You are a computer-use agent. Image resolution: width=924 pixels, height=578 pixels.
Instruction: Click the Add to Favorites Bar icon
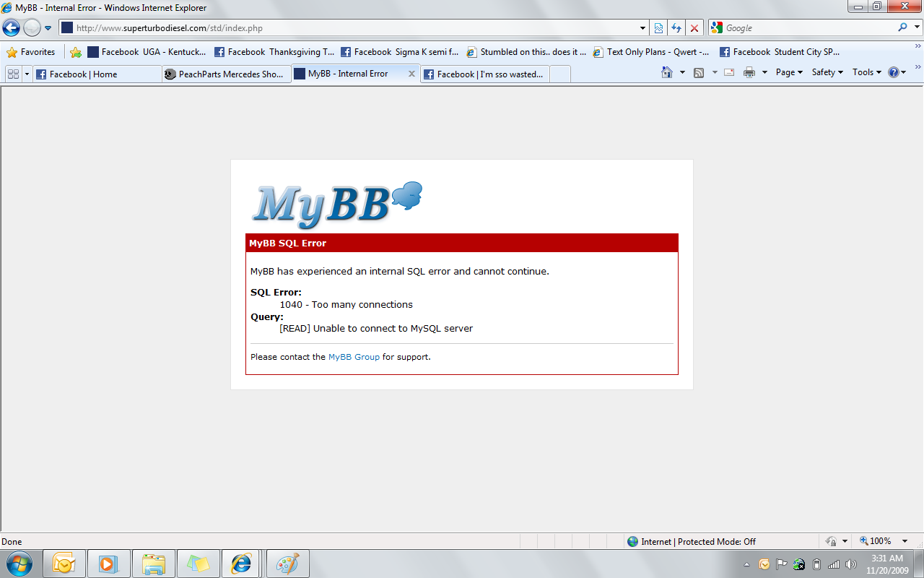[76, 52]
